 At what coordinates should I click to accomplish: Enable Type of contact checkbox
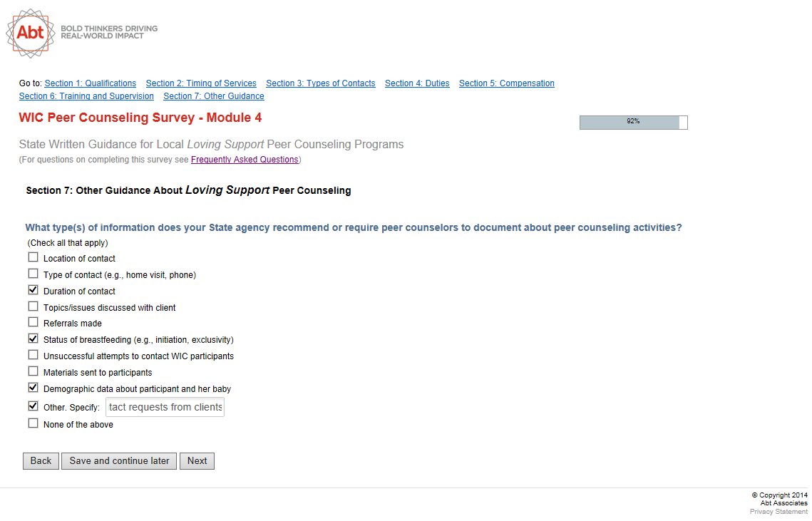click(x=33, y=274)
